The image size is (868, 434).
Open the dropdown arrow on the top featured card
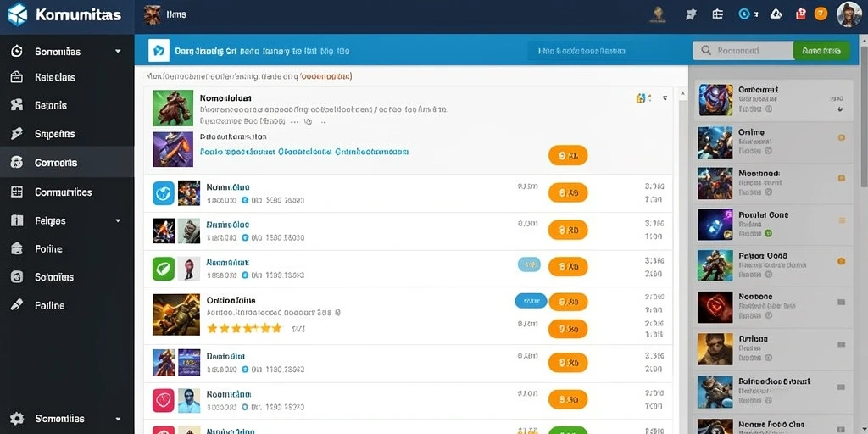tap(665, 98)
